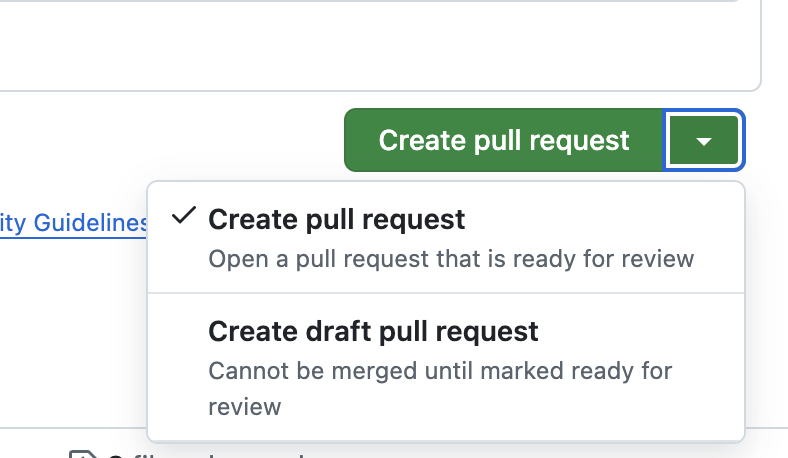788x458 pixels.
Task: Click 'Cannot be merged until marked ready' description
Action: [440, 371]
